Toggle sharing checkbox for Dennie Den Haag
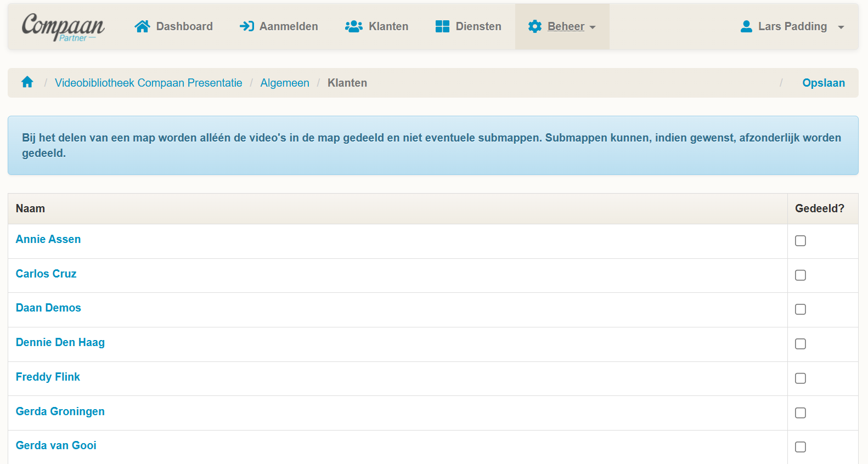 tap(801, 344)
